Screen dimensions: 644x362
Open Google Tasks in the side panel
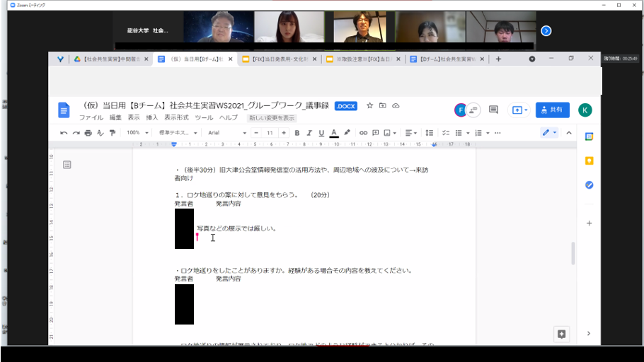(589, 185)
